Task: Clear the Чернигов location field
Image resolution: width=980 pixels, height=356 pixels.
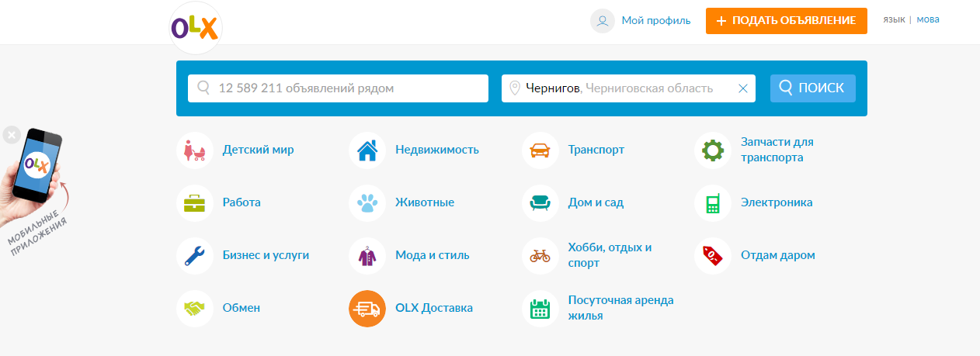Action: (742, 88)
